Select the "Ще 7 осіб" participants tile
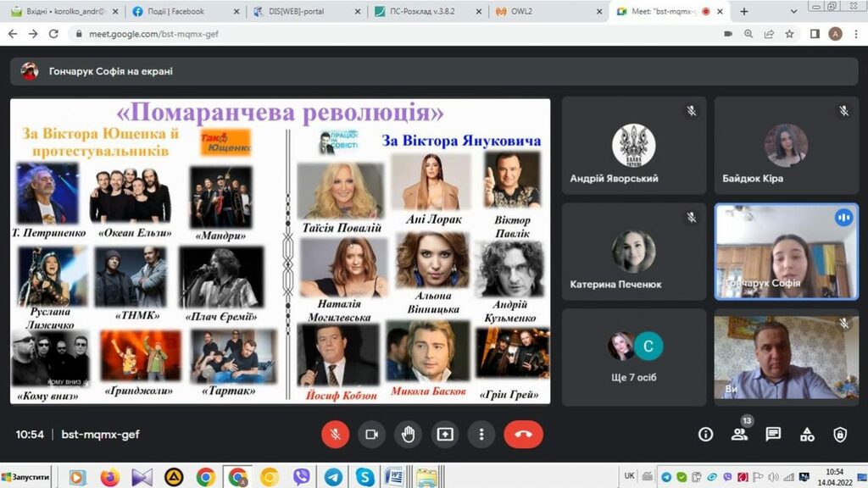The width and height of the screenshot is (868, 488). click(634, 357)
